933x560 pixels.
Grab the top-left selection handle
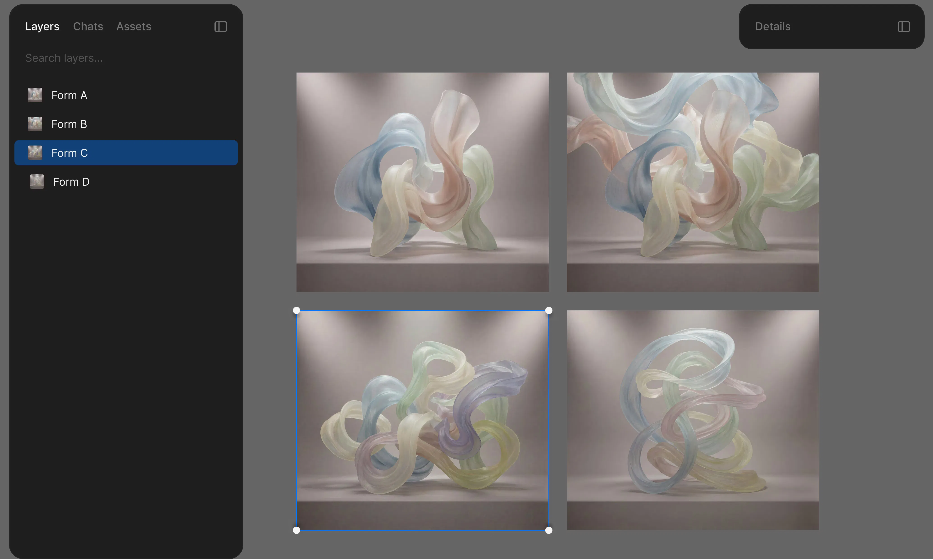pyautogui.click(x=296, y=310)
